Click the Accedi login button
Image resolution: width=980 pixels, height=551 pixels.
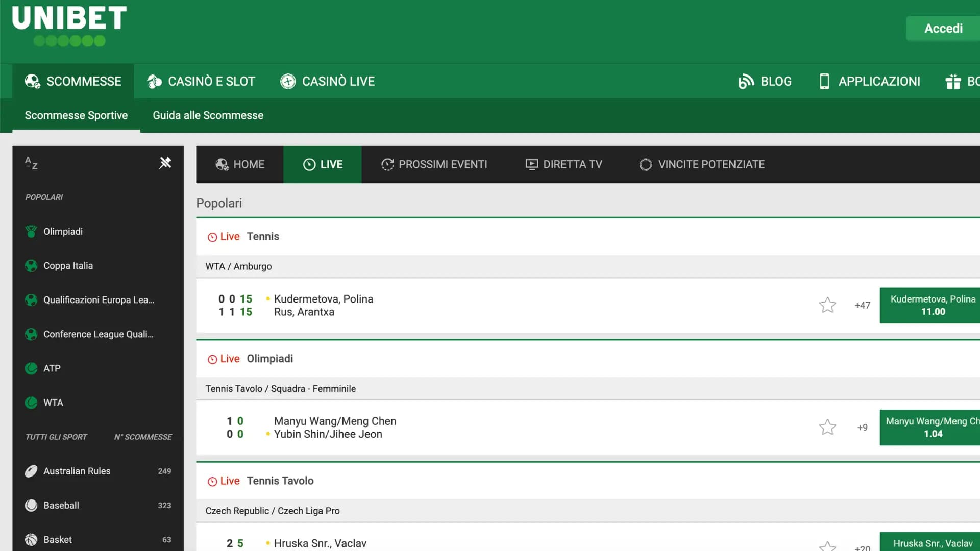coord(942,28)
